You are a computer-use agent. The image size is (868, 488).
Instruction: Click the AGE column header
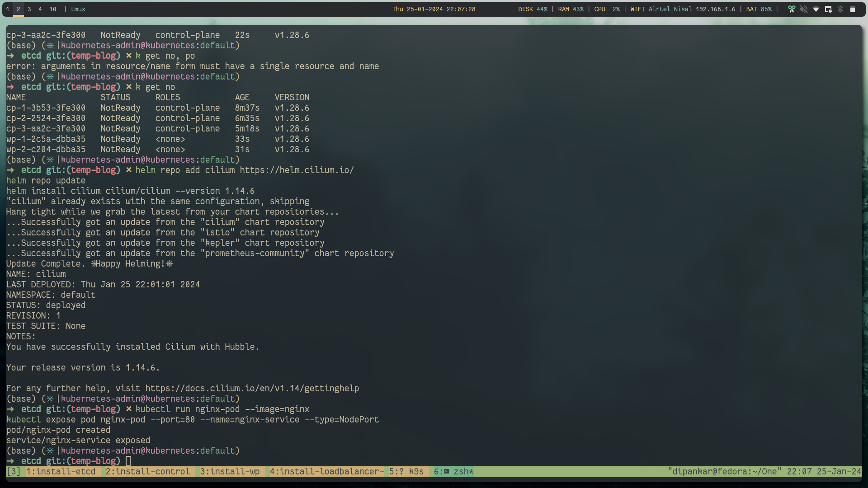(242, 98)
